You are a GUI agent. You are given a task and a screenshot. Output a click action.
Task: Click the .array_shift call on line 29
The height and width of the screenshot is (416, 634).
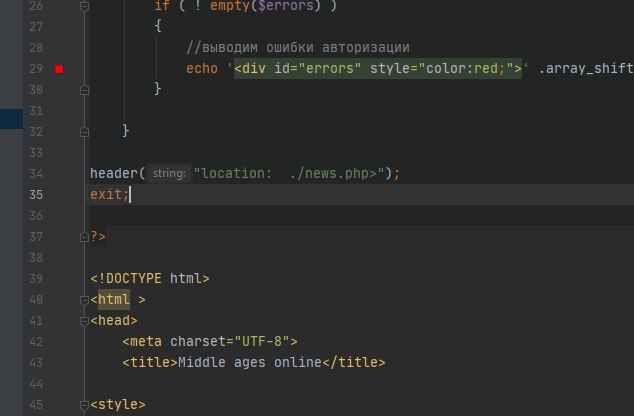click(x=586, y=68)
